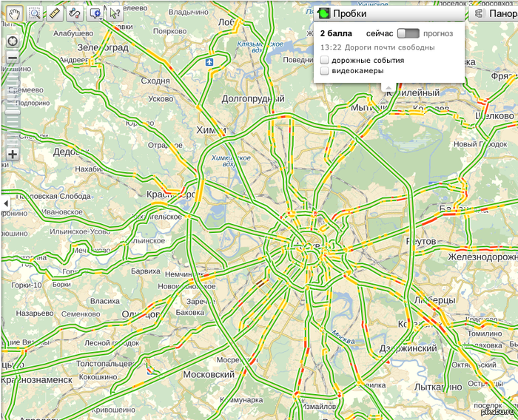Screen dimensions: 518x420
Task: Click the сейчас label
Action: tap(379, 34)
